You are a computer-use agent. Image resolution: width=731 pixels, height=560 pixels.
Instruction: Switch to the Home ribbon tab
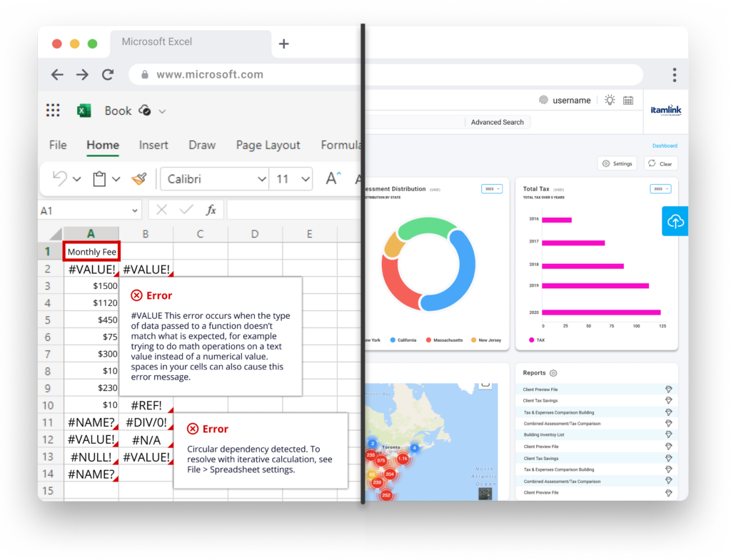pyautogui.click(x=103, y=145)
